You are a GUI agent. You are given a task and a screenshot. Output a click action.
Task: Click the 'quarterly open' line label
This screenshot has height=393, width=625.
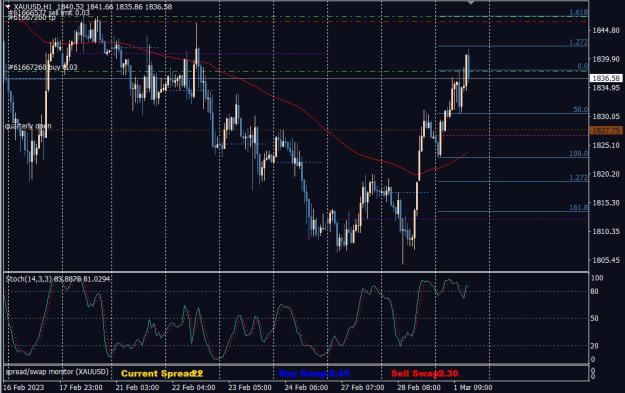click(x=28, y=126)
